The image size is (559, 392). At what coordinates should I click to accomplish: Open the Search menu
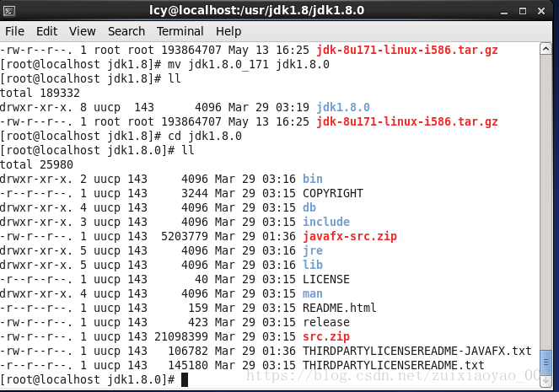pos(126,31)
